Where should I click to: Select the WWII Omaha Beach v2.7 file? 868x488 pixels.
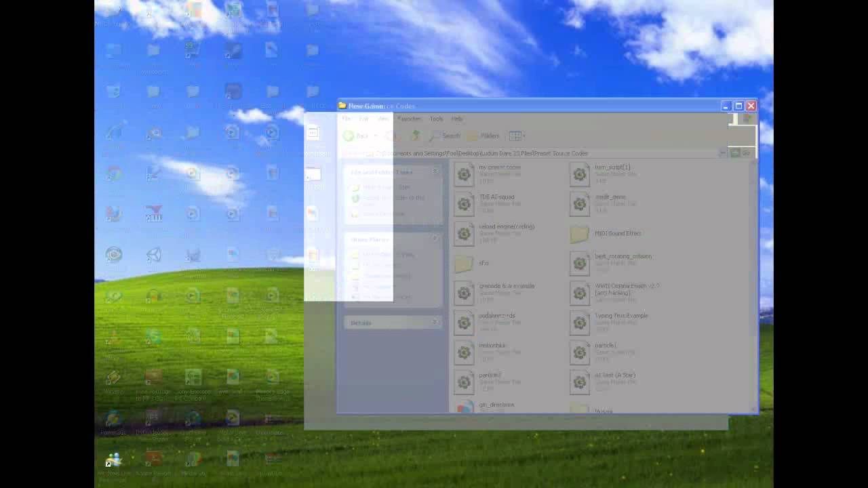[x=614, y=293]
